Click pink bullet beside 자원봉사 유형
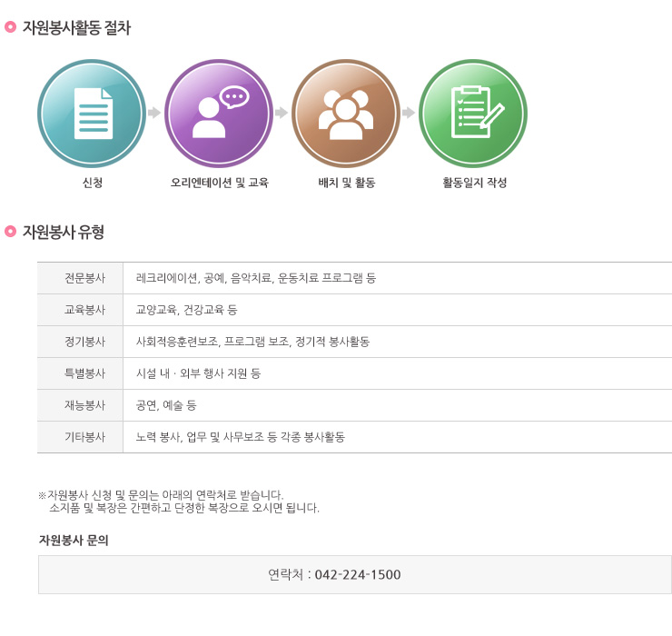 tap(10, 231)
